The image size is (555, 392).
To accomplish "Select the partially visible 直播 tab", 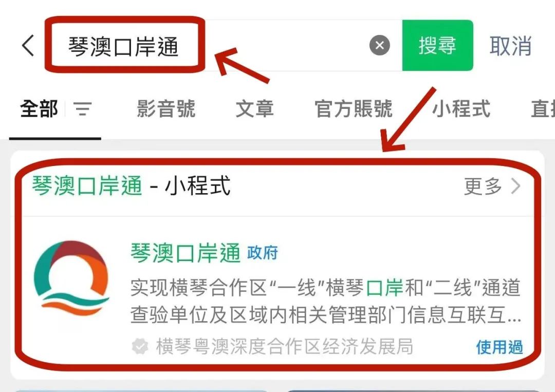I will click(543, 108).
